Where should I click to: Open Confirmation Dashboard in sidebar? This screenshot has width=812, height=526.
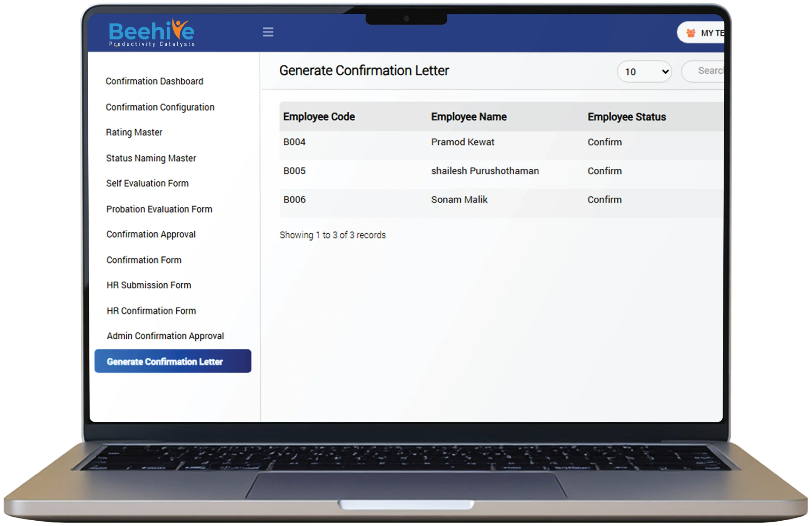(154, 81)
